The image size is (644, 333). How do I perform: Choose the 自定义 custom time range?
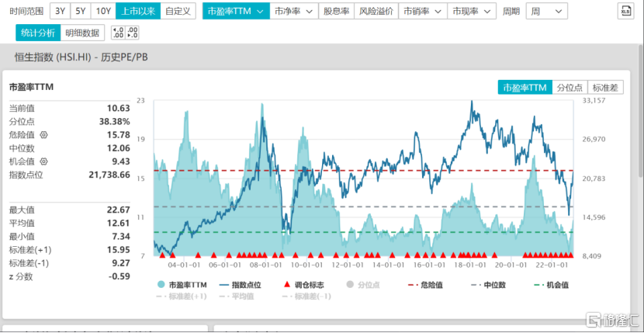(x=178, y=11)
